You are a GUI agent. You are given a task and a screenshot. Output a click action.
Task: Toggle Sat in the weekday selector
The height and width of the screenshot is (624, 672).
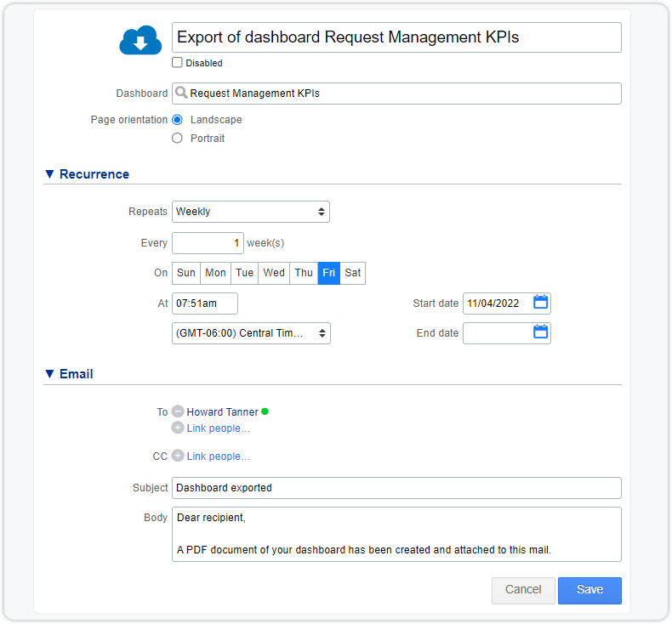pyautogui.click(x=353, y=273)
